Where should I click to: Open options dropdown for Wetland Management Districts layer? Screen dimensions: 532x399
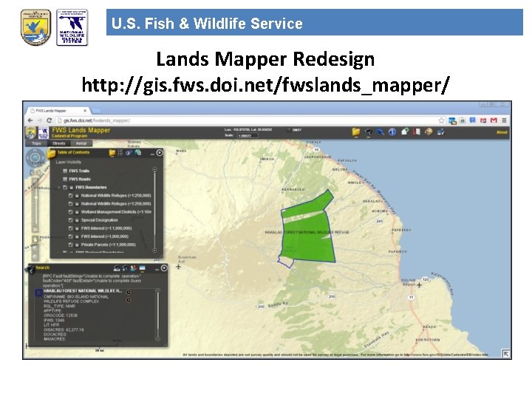77,212
